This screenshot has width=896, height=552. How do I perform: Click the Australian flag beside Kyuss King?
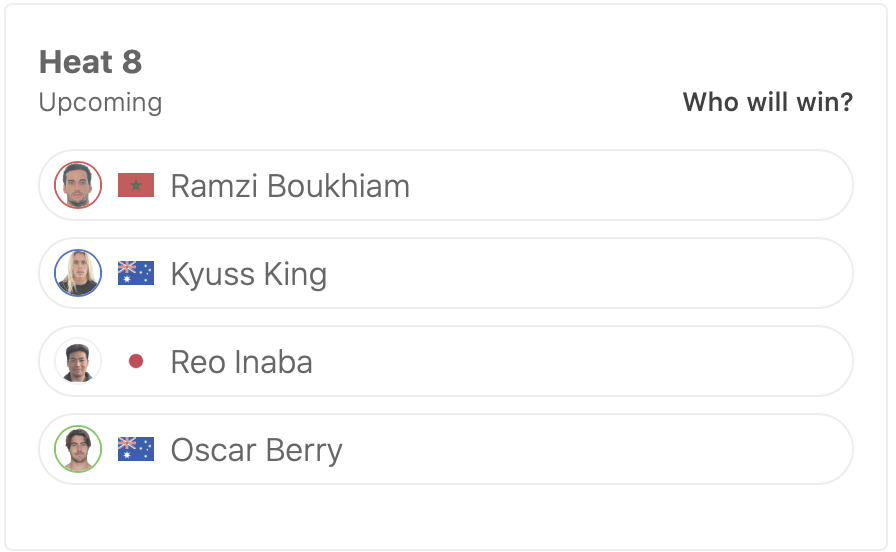(136, 273)
